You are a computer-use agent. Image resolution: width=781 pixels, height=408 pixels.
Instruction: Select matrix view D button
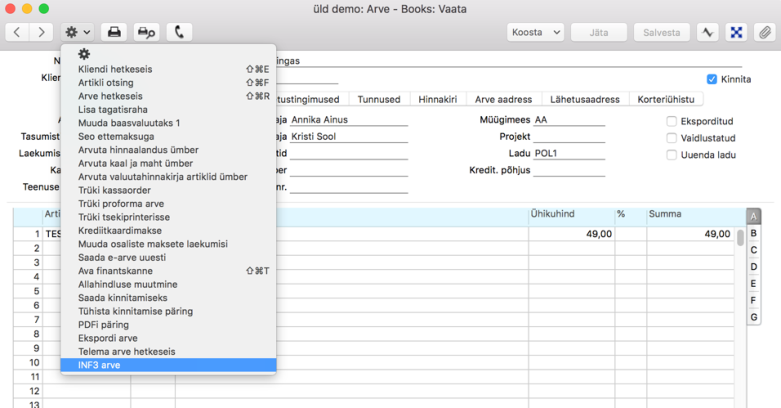click(754, 267)
